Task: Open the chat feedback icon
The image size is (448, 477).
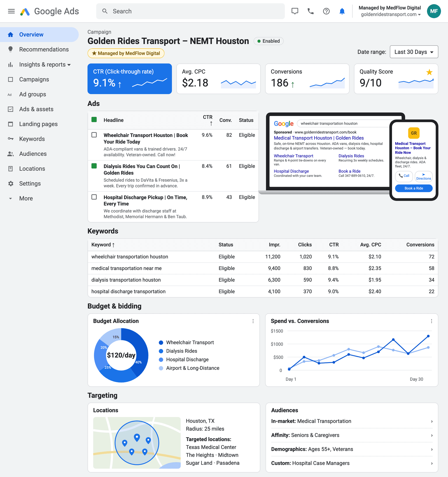Action: [295, 11]
